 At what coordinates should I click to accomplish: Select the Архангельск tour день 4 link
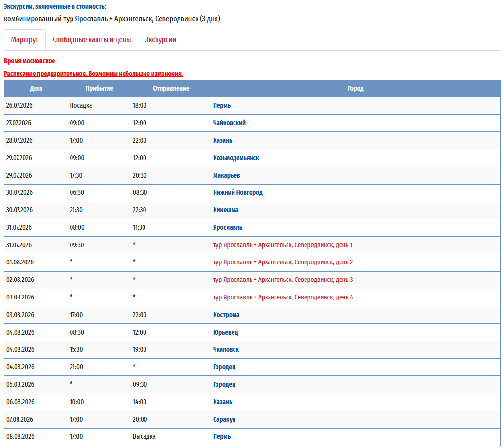(x=283, y=298)
